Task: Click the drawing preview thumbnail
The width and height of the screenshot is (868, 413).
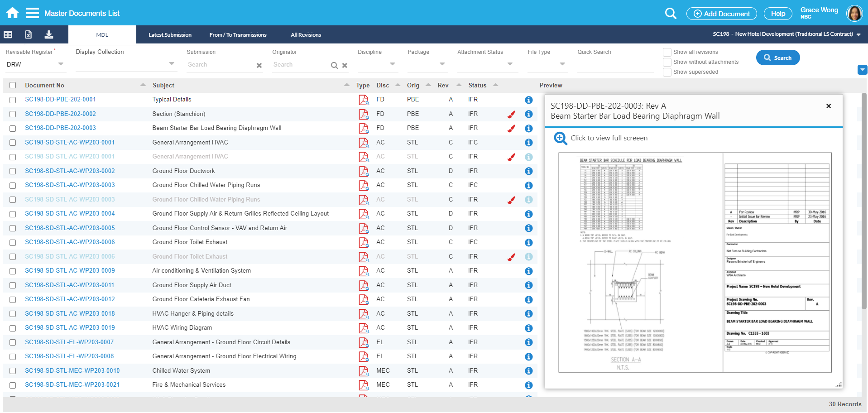Action: click(x=695, y=263)
